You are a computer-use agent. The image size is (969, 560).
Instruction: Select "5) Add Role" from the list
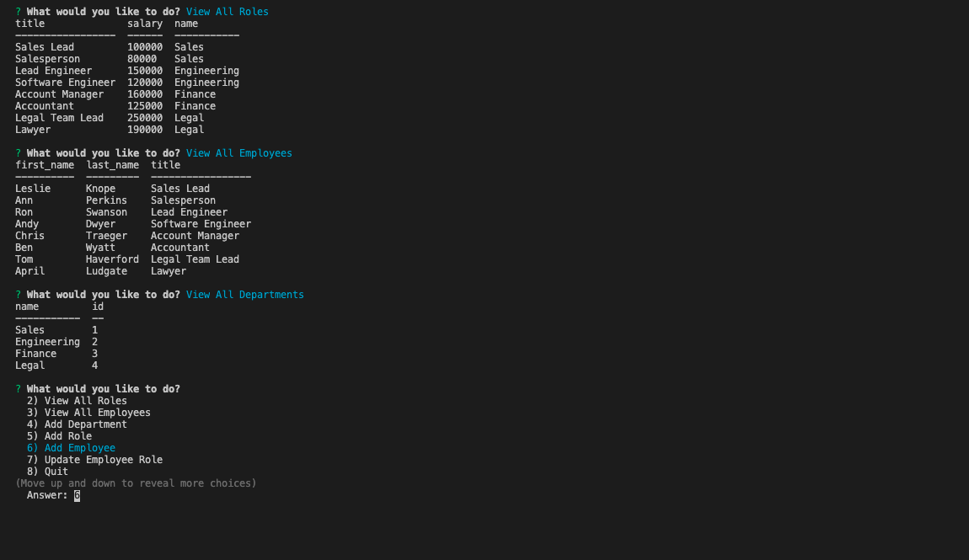pos(59,436)
